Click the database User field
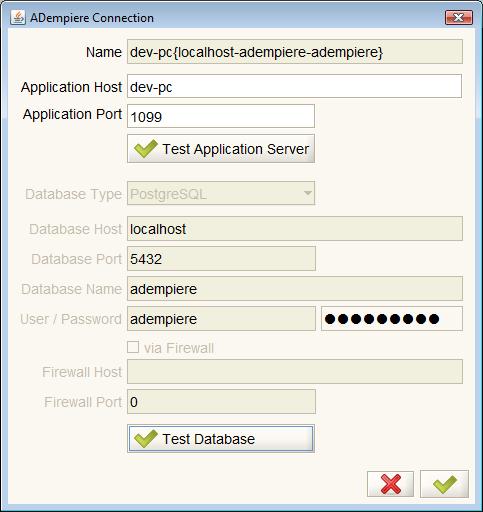The image size is (483, 512). tap(221, 319)
